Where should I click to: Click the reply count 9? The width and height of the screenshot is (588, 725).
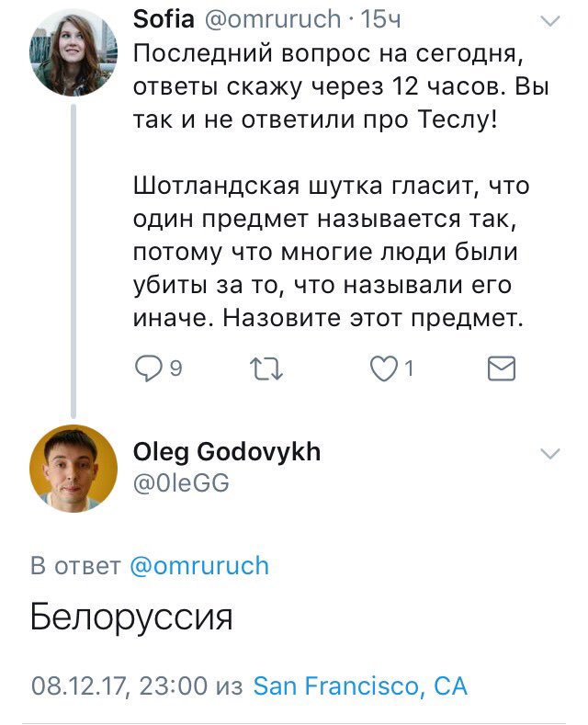point(175,368)
